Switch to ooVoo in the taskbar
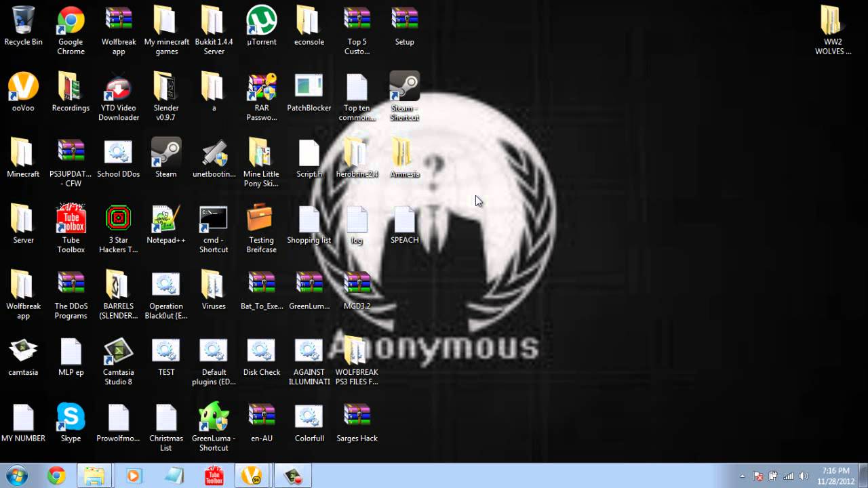This screenshot has height=488, width=868. click(x=253, y=476)
